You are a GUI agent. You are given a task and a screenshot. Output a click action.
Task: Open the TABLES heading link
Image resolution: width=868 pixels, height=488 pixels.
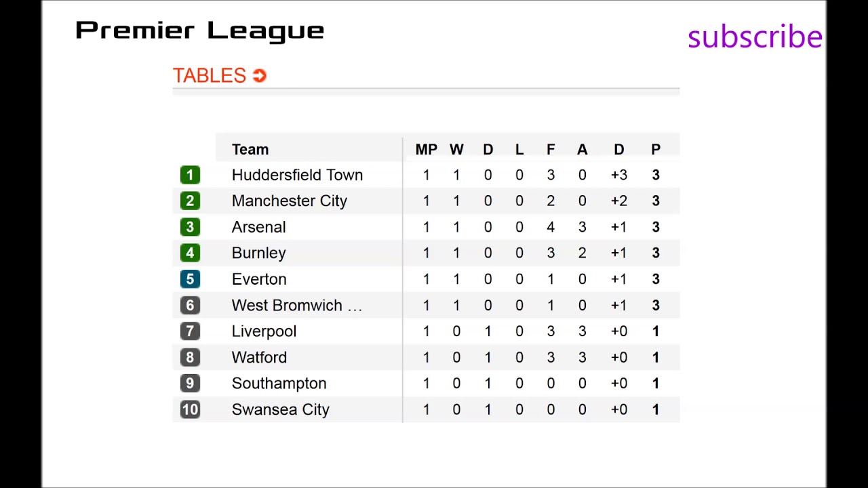(209, 76)
